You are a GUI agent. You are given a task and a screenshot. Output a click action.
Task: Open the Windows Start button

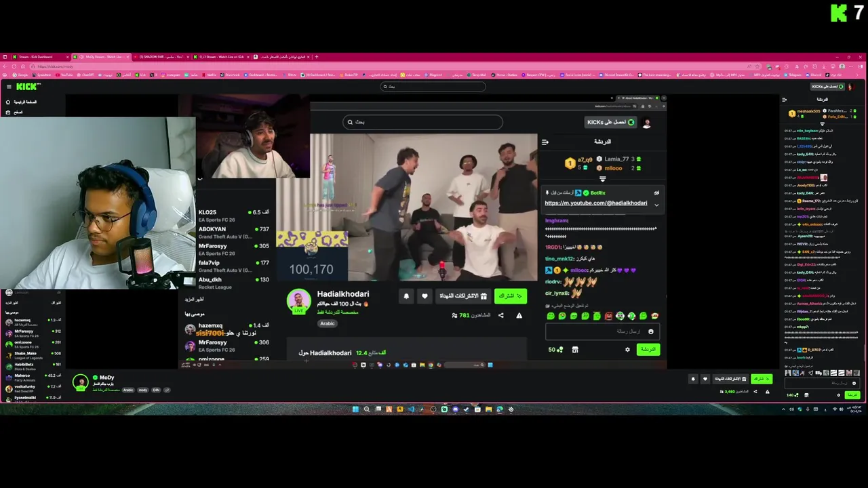pyautogui.click(x=355, y=409)
